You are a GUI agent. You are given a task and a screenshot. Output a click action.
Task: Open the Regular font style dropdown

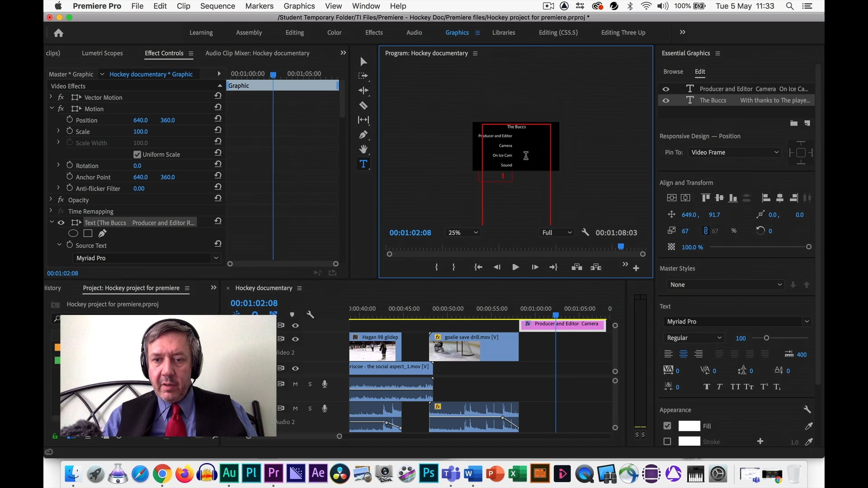(x=694, y=338)
